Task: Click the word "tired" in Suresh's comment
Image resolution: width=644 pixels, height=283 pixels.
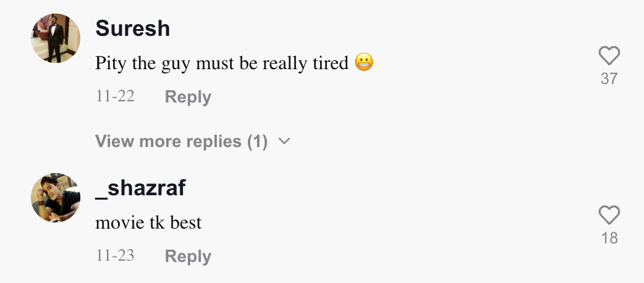Action: (331, 63)
